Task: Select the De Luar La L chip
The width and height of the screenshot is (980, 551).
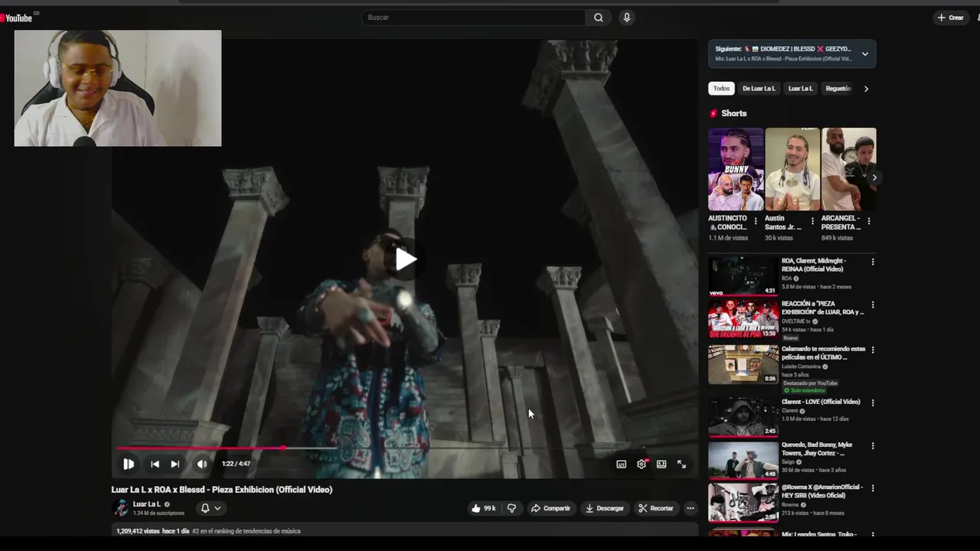Action: pos(759,89)
